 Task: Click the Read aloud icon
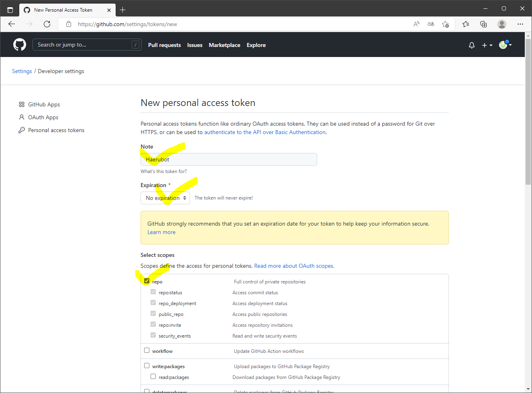pyautogui.click(x=416, y=24)
